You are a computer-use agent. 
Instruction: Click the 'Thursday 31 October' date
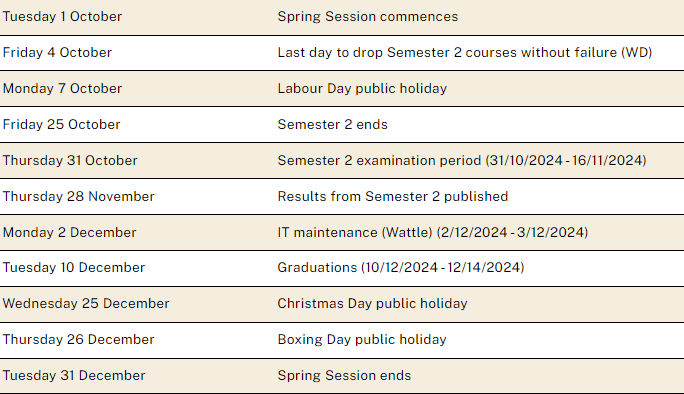(70, 160)
